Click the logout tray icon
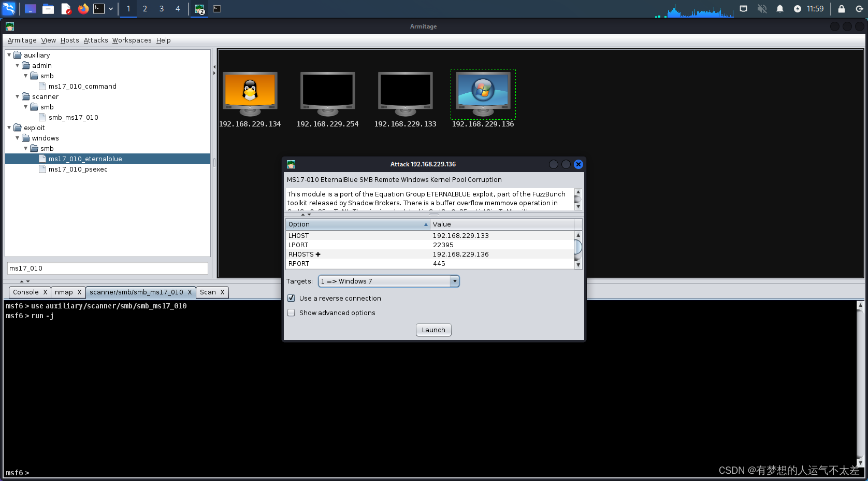This screenshot has width=868, height=481. 859,9
